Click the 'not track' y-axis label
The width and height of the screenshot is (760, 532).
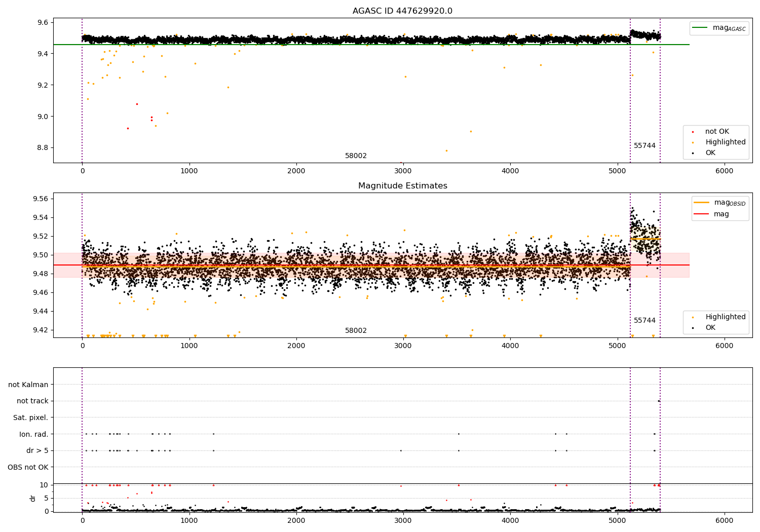(32, 401)
